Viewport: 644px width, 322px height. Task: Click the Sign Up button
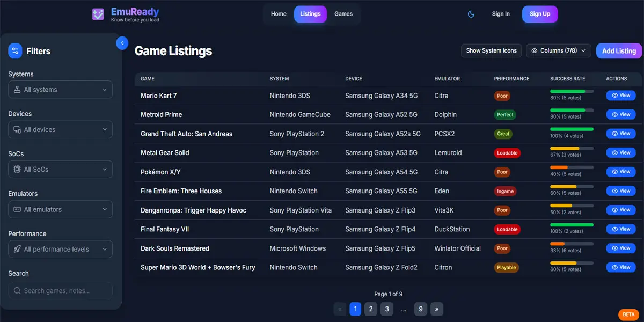(540, 14)
